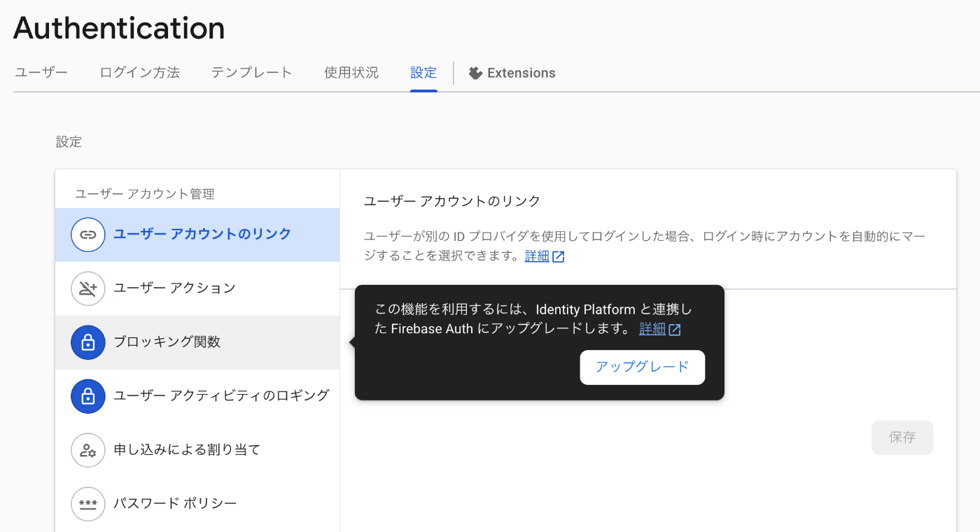This screenshot has width=980, height=532.
Task: Choose ブロッキング関数 in the settings list
Action: point(197,342)
